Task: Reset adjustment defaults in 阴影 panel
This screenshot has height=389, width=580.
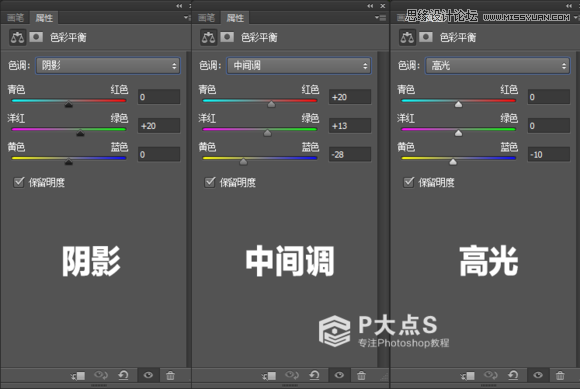Action: 123,375
